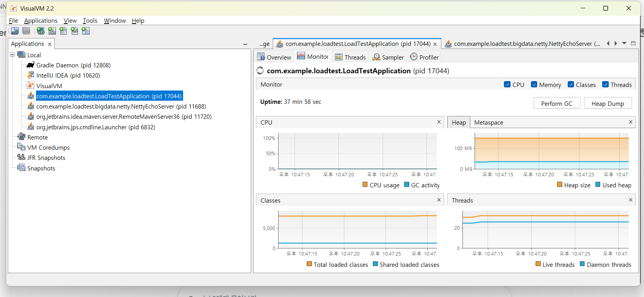The width and height of the screenshot is (644, 297).
Task: Select Gradle Daemon (pid 12808) text
Action: (73, 65)
